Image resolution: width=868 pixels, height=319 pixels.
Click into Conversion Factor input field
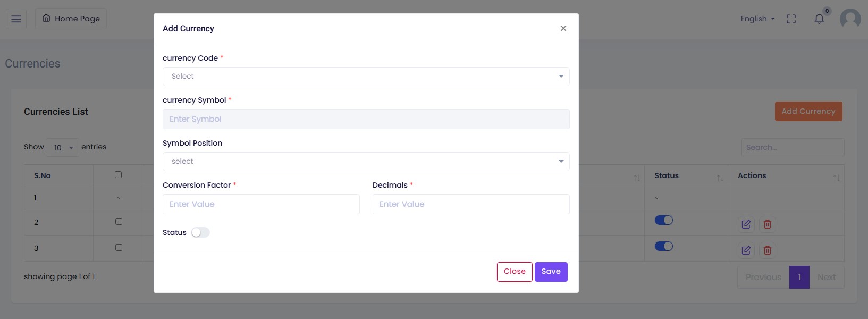[x=261, y=204]
